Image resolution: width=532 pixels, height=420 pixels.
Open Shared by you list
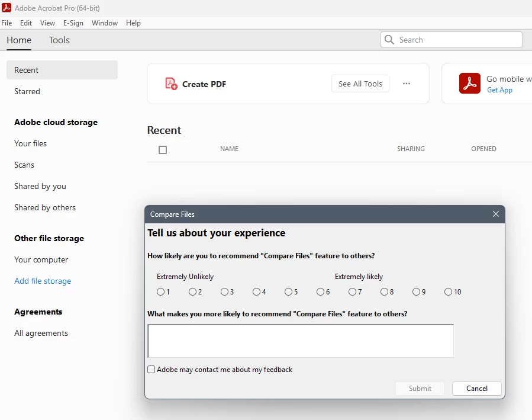tap(40, 186)
